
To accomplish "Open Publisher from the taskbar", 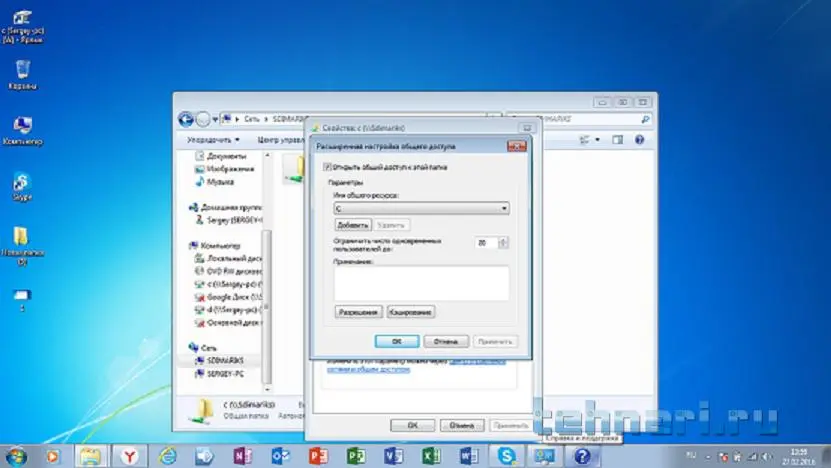I will pos(356,456).
